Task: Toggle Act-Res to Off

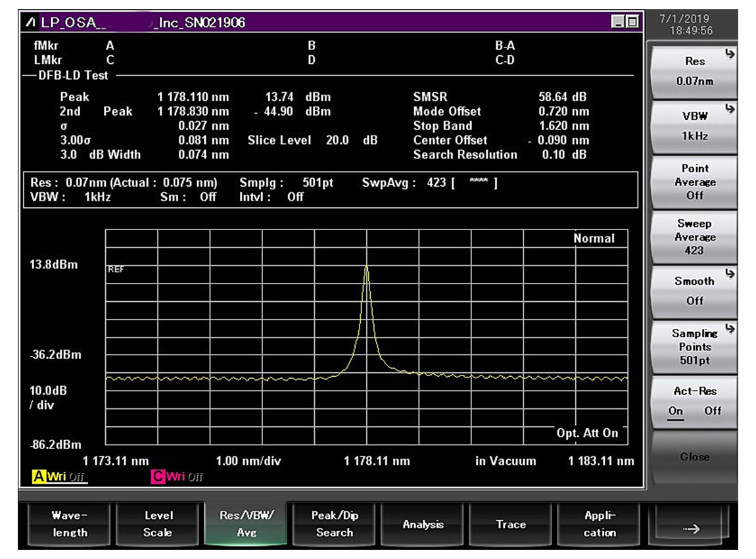Action: [713, 411]
